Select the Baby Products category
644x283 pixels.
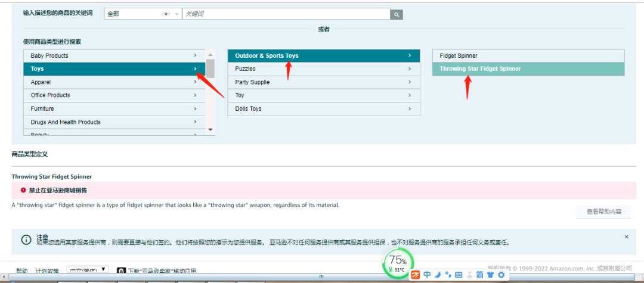(114, 56)
